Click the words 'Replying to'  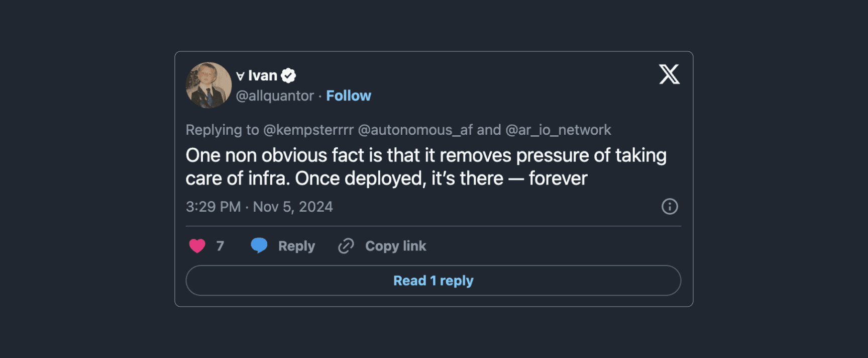tap(222, 130)
